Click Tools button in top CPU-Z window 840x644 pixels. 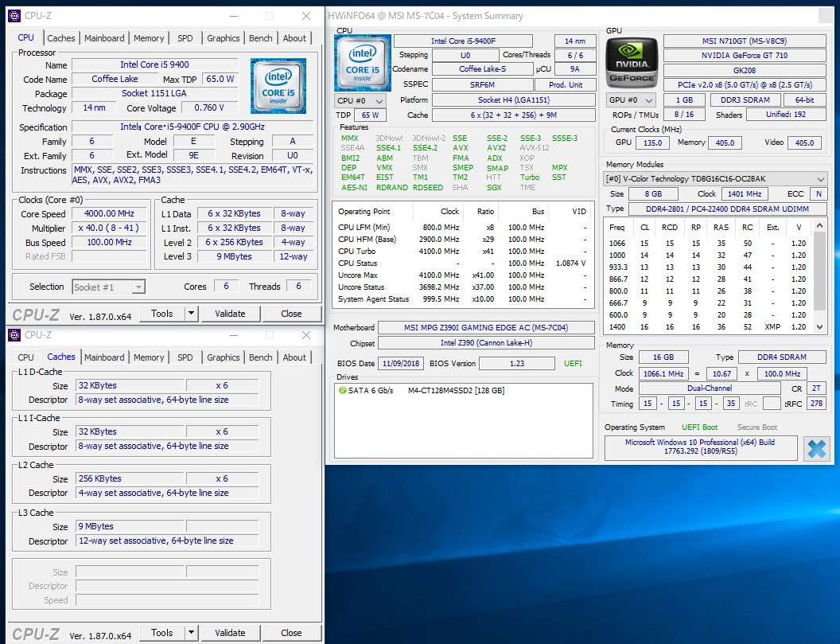[161, 313]
